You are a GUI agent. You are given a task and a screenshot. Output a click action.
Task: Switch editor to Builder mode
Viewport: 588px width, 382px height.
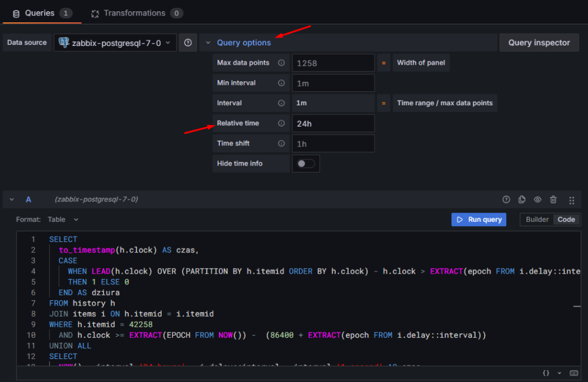coord(537,220)
